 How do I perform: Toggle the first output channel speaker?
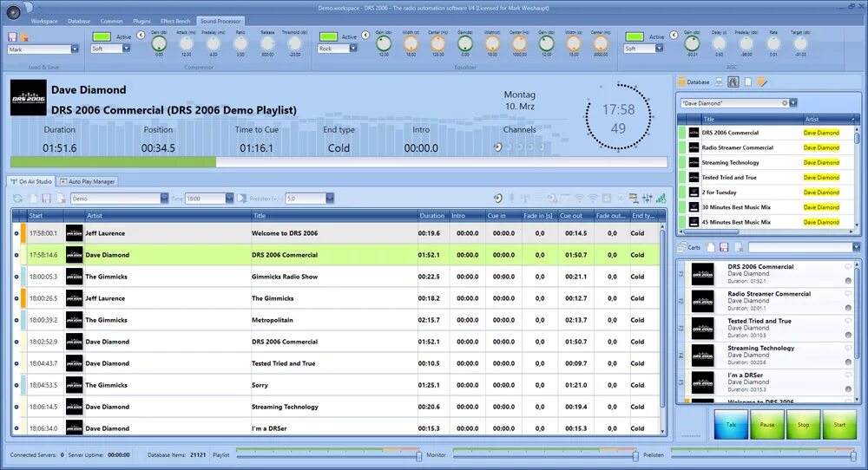497,147
